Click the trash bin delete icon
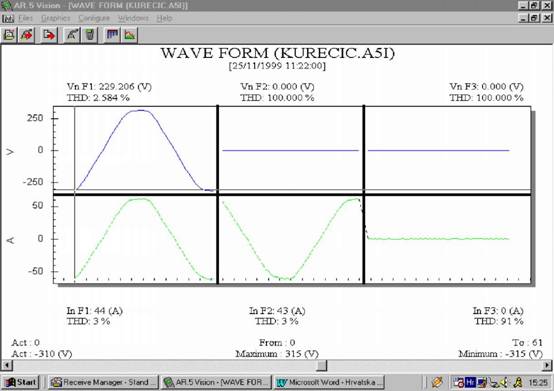This screenshot has width=554, height=391. (90, 35)
